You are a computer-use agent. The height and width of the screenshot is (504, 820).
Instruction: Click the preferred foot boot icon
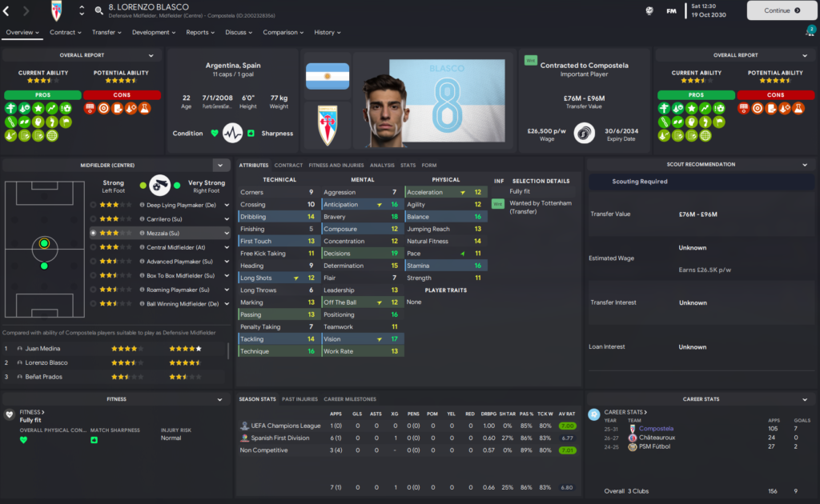pos(159,185)
